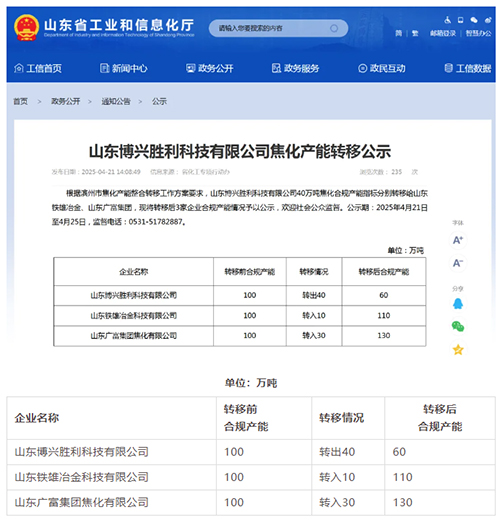The width and height of the screenshot is (500, 525).
Task: Share via WeChat green icon
Action: point(458,326)
